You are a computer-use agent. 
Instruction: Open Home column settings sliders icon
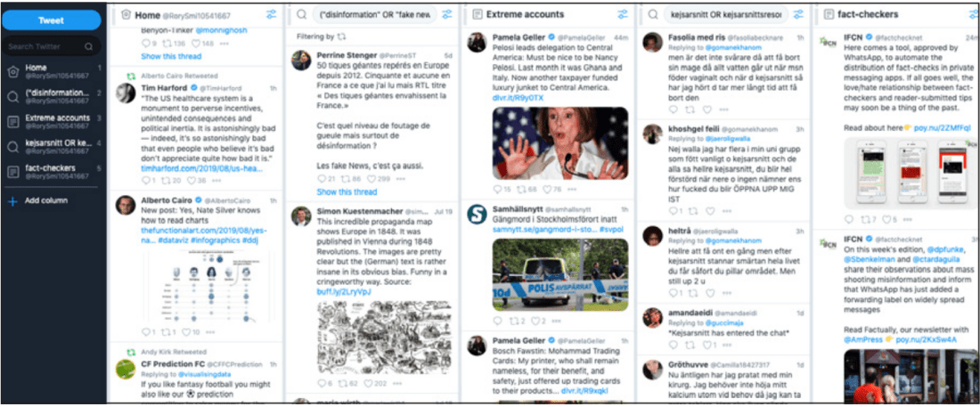[x=271, y=13]
